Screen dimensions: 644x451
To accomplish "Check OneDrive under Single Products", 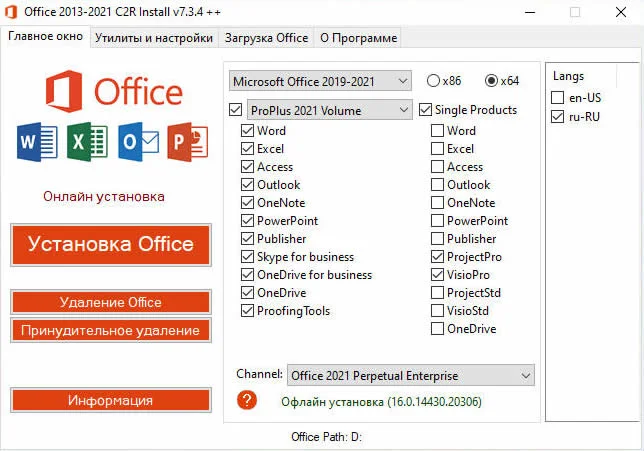I will point(437,329).
